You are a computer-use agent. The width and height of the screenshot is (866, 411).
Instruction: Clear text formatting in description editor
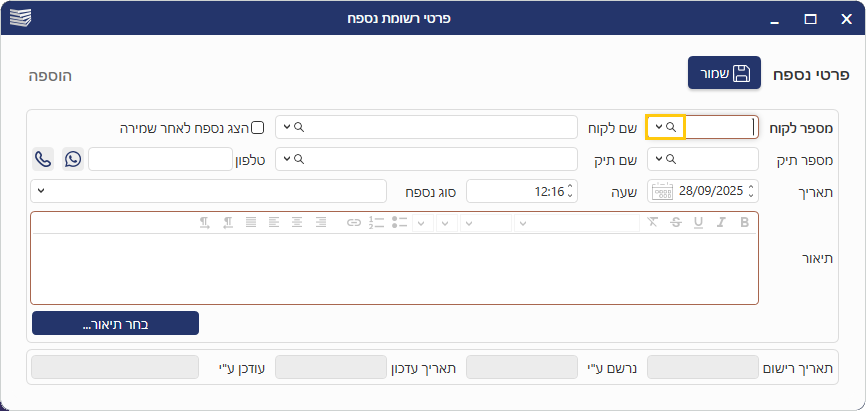(653, 222)
